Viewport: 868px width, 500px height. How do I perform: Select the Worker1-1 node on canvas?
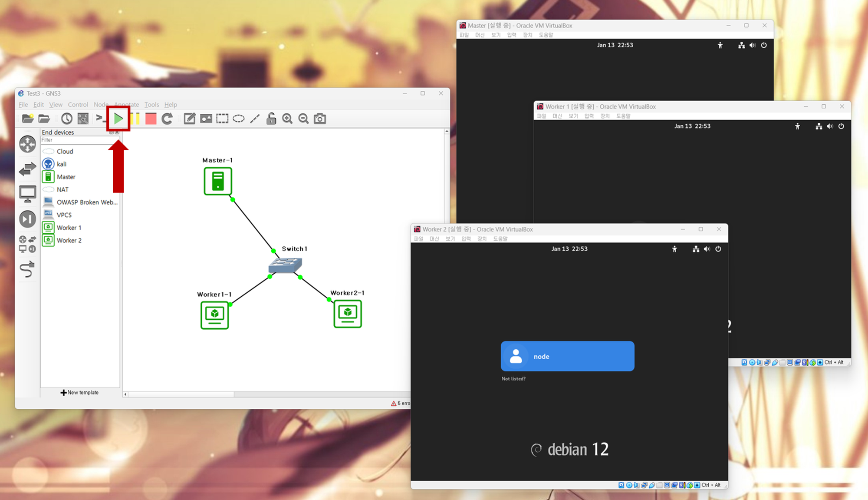click(x=214, y=315)
